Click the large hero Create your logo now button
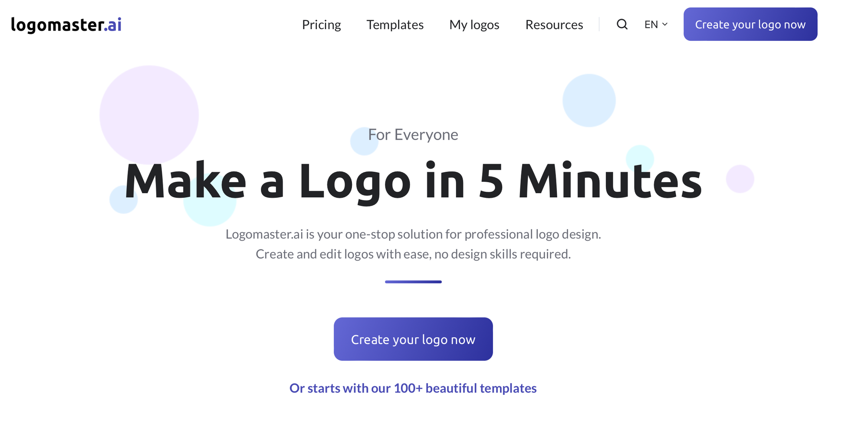Screen dimensions: 868x436 413,339
